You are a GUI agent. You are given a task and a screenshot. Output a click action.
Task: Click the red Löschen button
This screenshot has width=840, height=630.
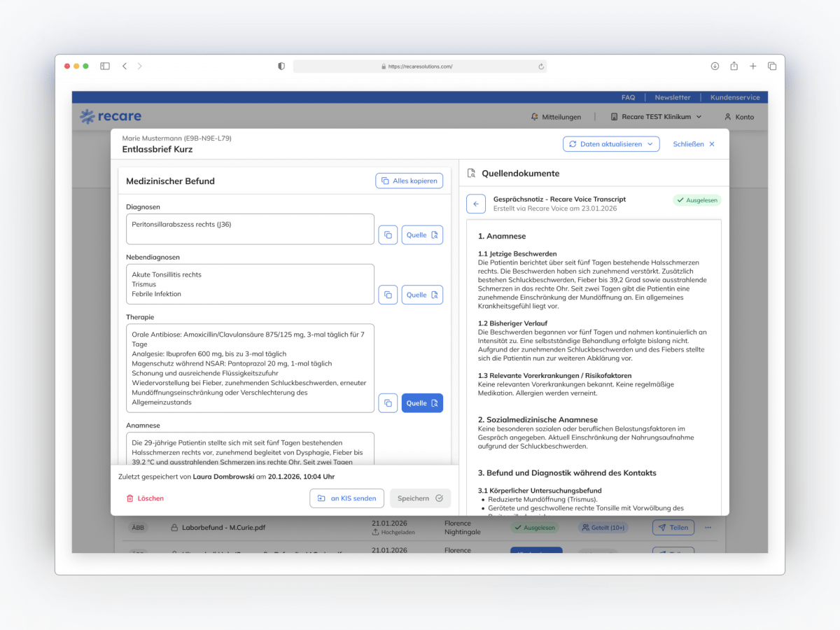(145, 498)
